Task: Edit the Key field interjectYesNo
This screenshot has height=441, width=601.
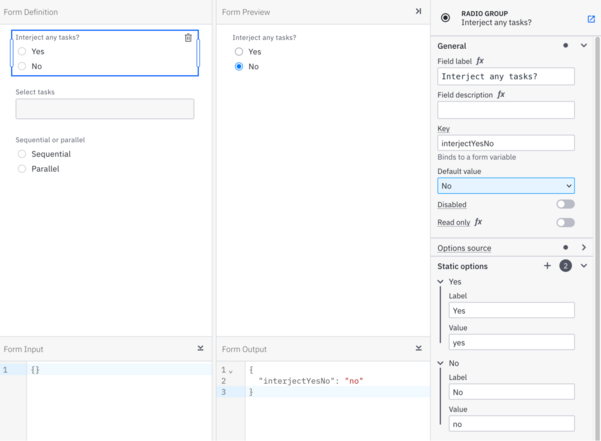Action: [506, 143]
